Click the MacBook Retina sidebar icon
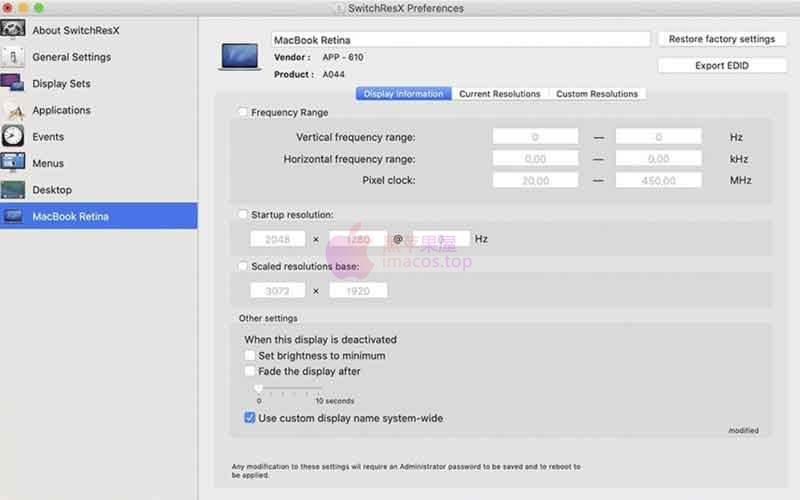800x500 pixels. coord(13,216)
